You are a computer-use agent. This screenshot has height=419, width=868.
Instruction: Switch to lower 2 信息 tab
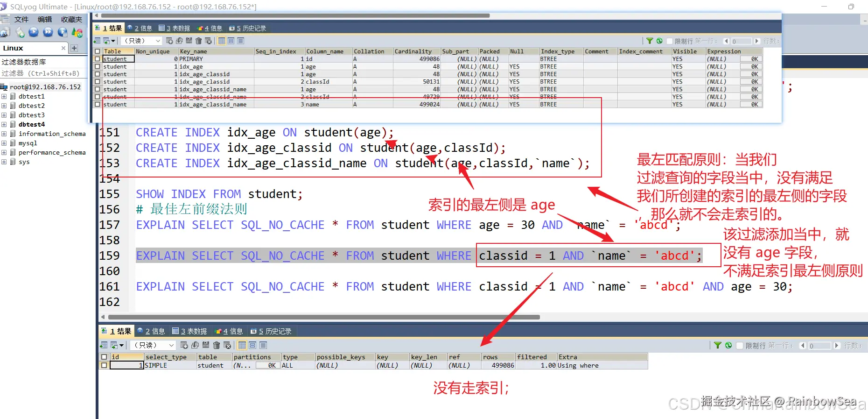[x=151, y=331]
